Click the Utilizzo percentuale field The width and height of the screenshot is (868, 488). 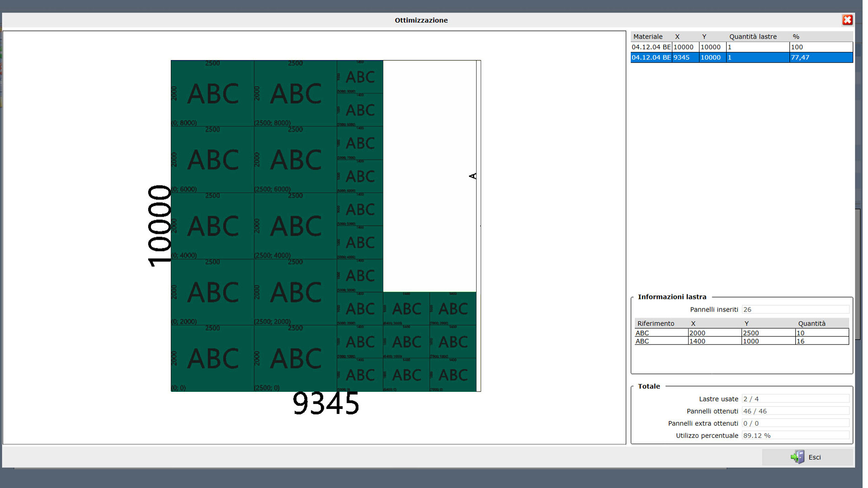click(x=795, y=436)
